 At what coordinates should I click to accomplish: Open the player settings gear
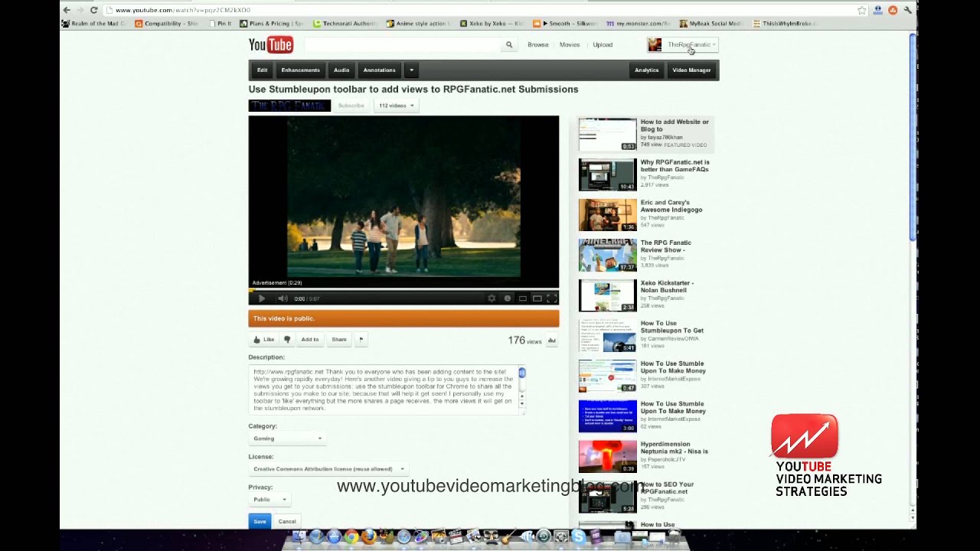click(492, 298)
